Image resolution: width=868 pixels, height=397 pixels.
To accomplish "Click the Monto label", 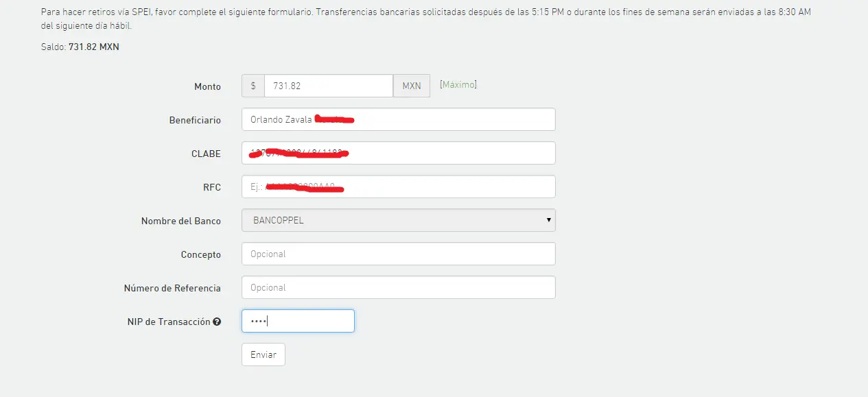I will [208, 86].
